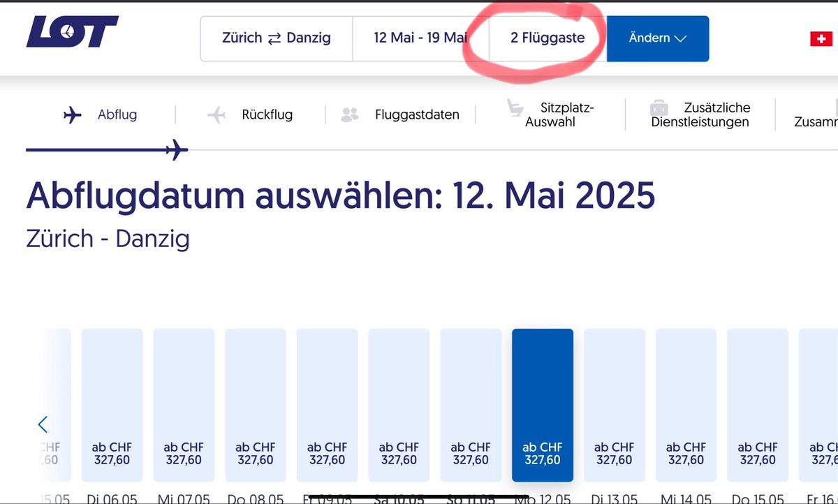This screenshot has height=504, width=838.
Task: Switch to the Fluggastdaten step
Action: tap(417, 114)
